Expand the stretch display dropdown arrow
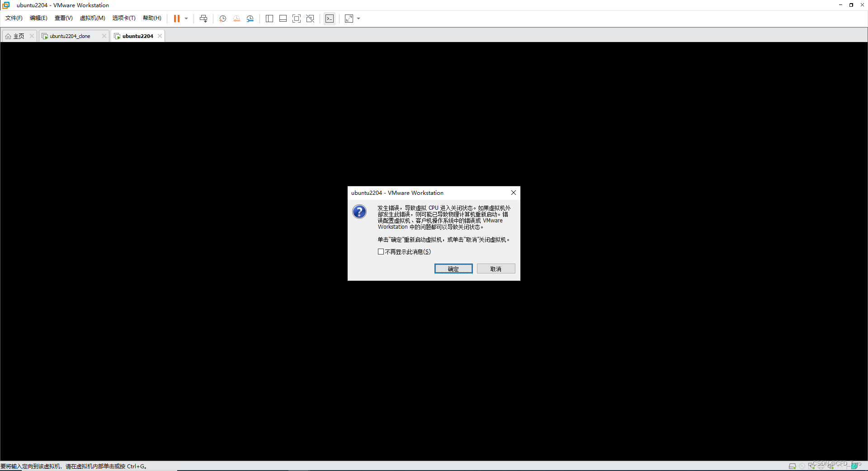Image resolution: width=868 pixels, height=471 pixels. (359, 19)
